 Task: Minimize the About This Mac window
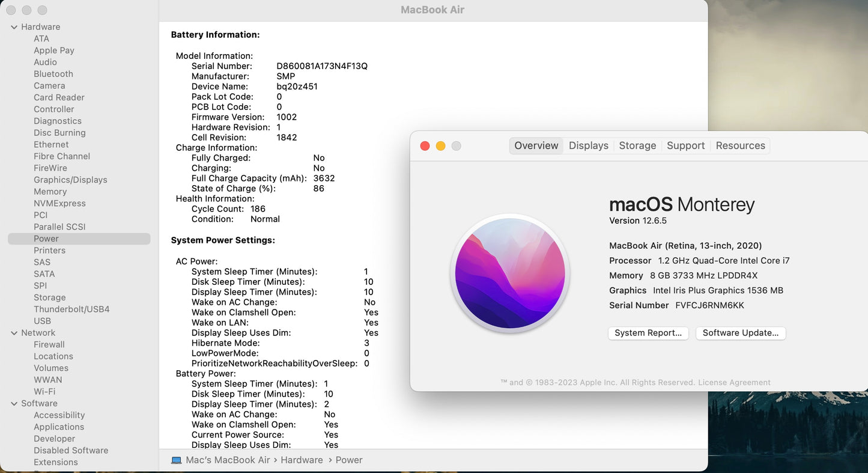[440, 146]
